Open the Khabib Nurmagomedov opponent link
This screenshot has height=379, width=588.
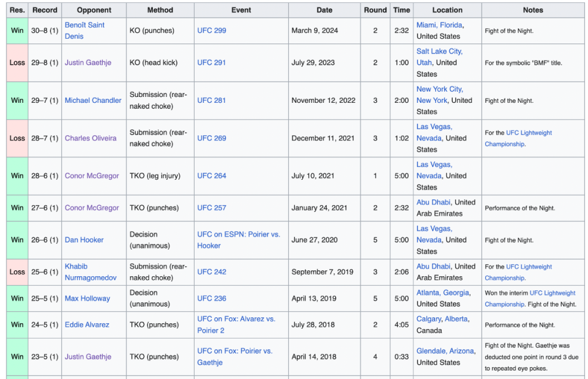[91, 272]
